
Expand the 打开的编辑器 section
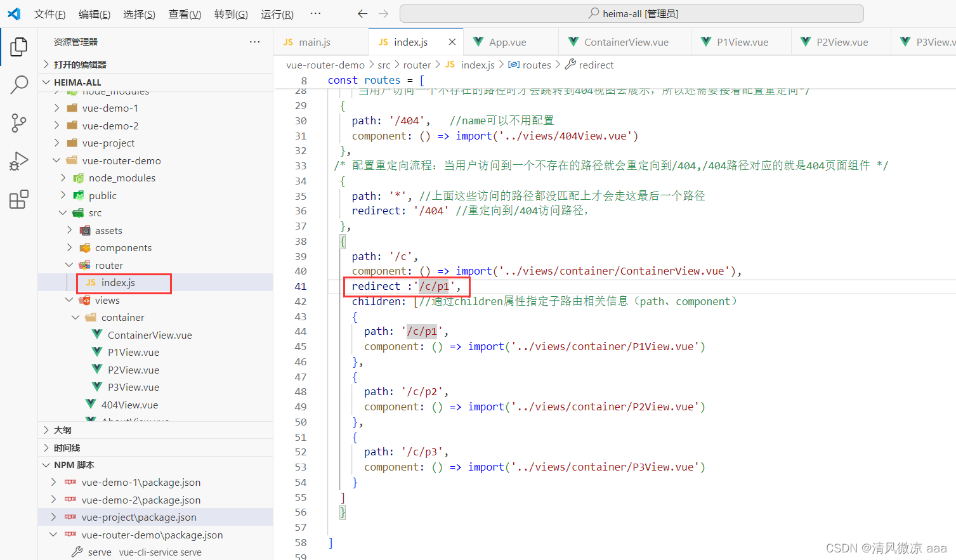pos(46,64)
